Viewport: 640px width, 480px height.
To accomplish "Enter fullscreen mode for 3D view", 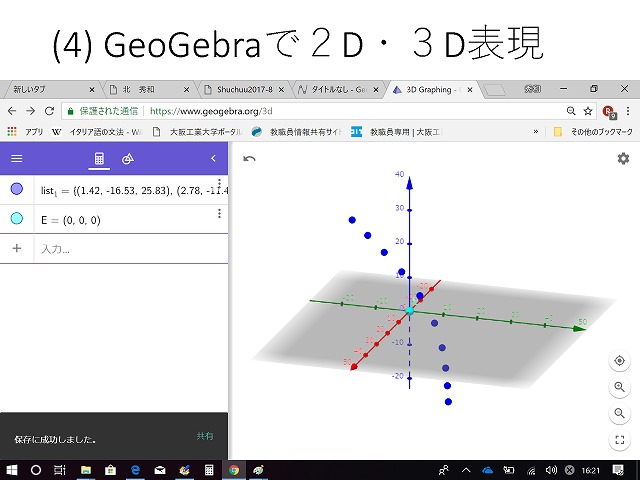I will click(x=620, y=440).
